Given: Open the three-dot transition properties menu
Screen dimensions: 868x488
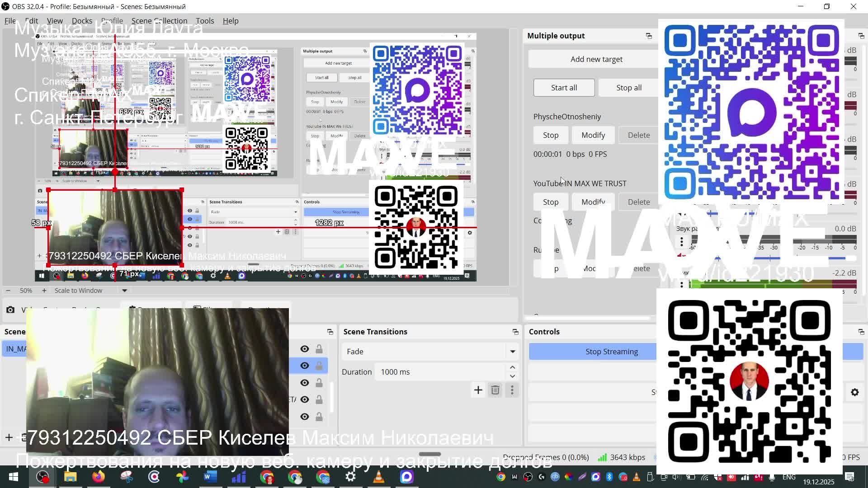Looking at the screenshot, I should pos(512,390).
